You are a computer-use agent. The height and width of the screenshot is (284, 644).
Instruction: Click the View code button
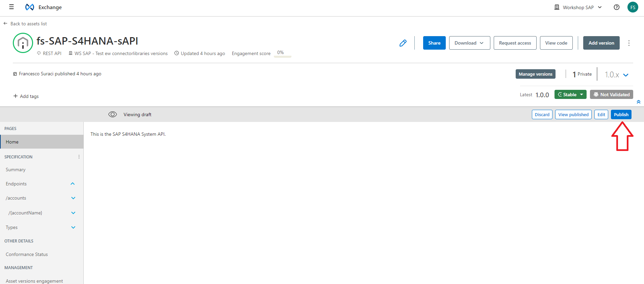tap(556, 43)
